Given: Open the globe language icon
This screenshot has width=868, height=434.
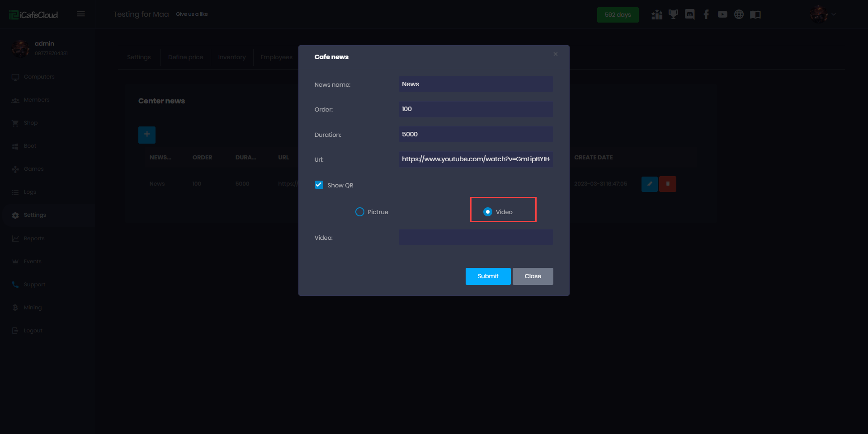Looking at the screenshot, I should (x=739, y=14).
